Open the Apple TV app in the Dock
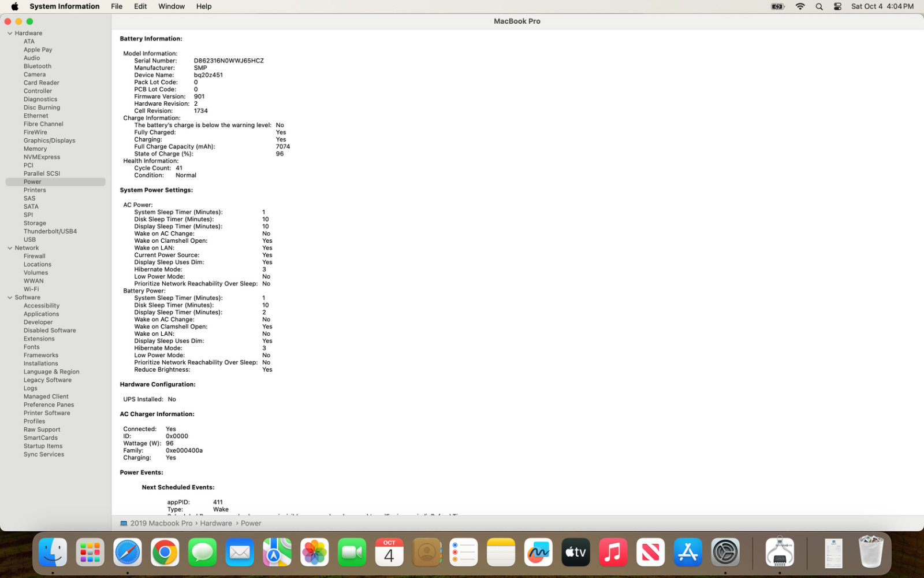This screenshot has height=578, width=924. (x=576, y=552)
